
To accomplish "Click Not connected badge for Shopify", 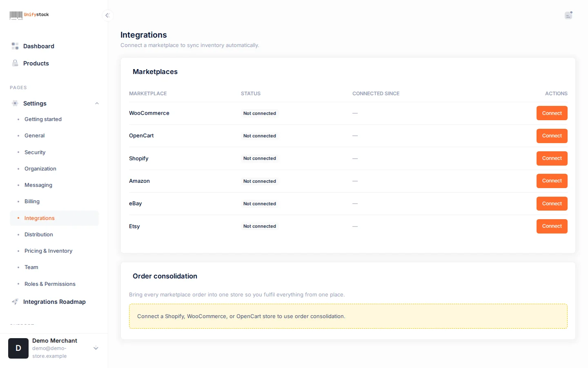I will point(260,158).
